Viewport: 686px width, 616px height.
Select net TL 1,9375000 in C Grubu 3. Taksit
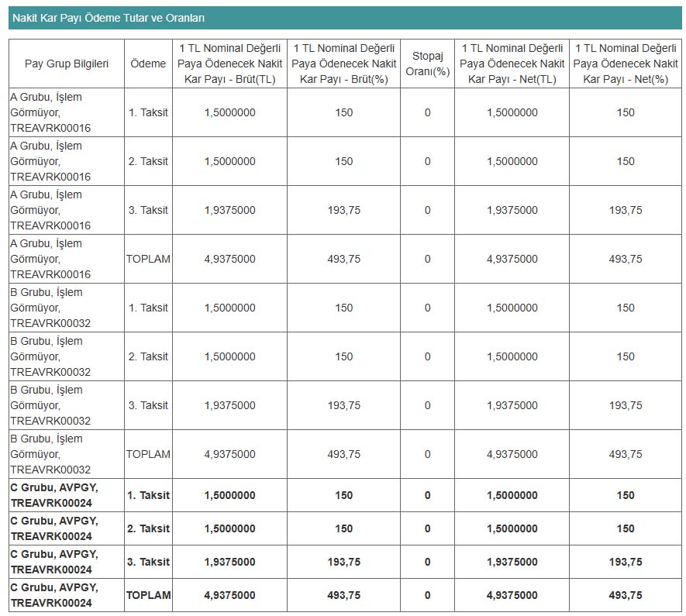tap(512, 562)
